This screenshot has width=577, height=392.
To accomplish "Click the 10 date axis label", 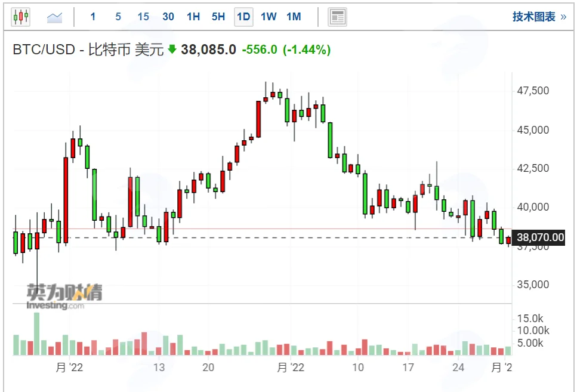I will (358, 368).
